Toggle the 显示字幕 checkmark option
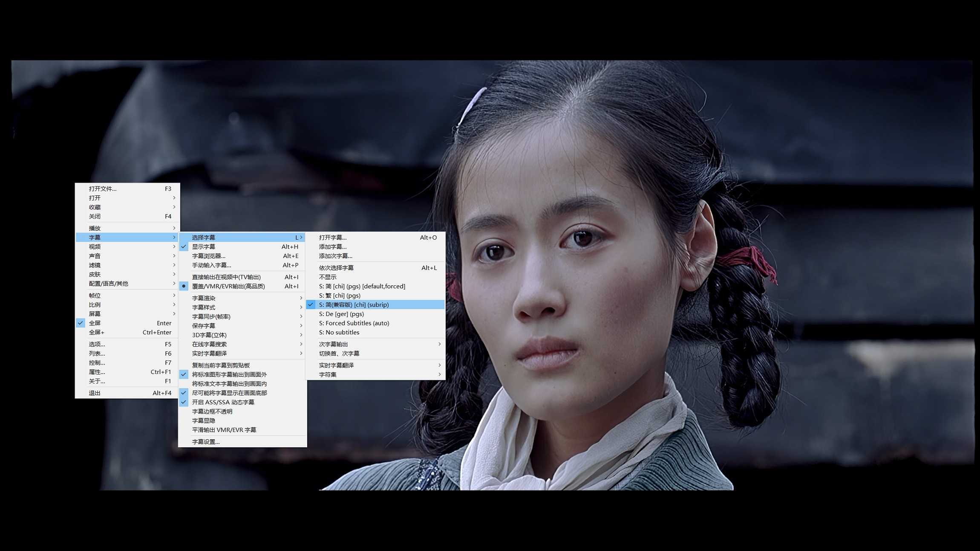This screenshot has width=980, height=551. click(242, 246)
